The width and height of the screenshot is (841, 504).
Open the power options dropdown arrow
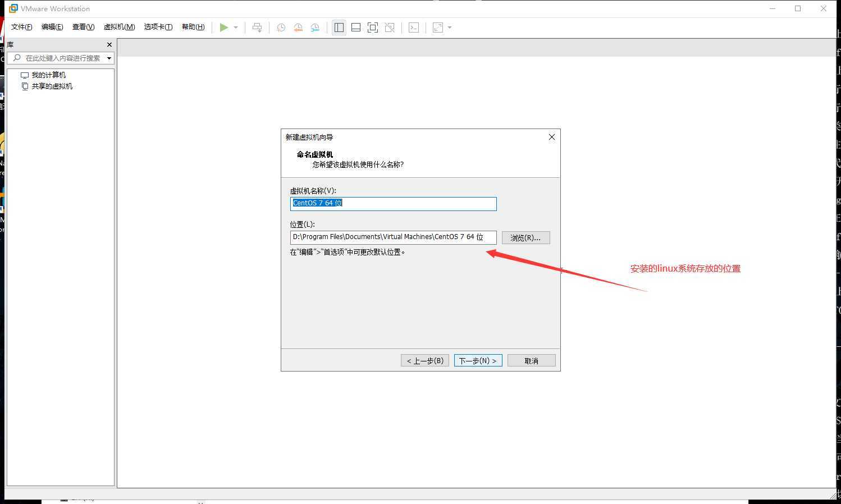click(x=236, y=28)
